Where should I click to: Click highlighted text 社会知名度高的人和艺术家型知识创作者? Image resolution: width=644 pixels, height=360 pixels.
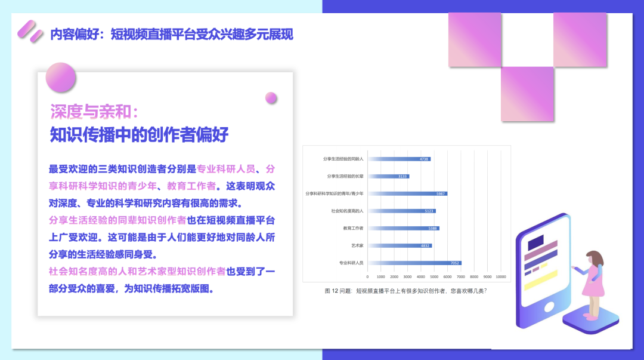pos(137,271)
